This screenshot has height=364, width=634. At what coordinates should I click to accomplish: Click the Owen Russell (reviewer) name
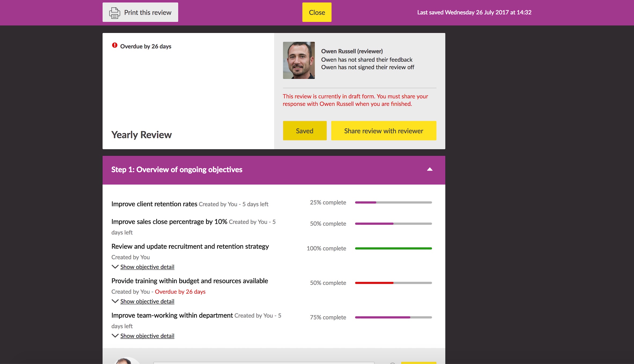click(352, 51)
